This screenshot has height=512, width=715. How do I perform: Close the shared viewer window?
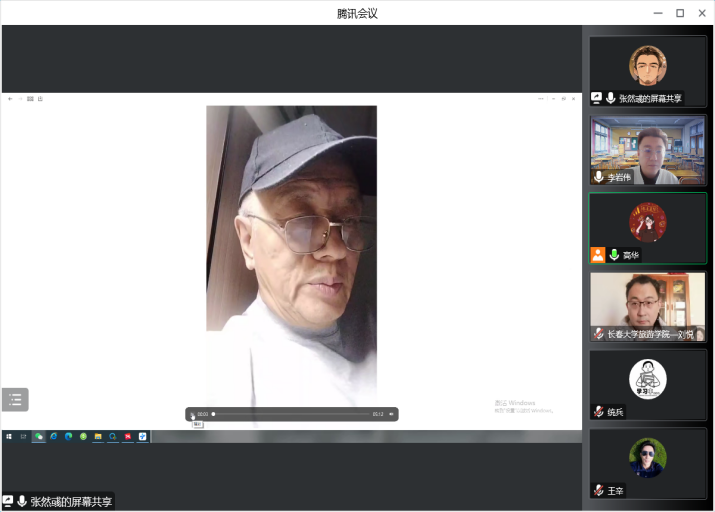click(574, 98)
